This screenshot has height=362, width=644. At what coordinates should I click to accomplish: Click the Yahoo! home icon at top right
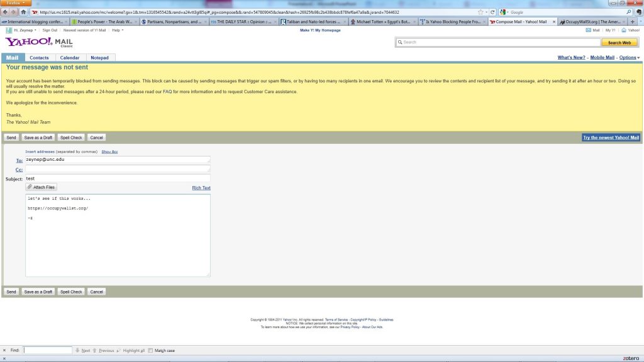click(x=624, y=30)
